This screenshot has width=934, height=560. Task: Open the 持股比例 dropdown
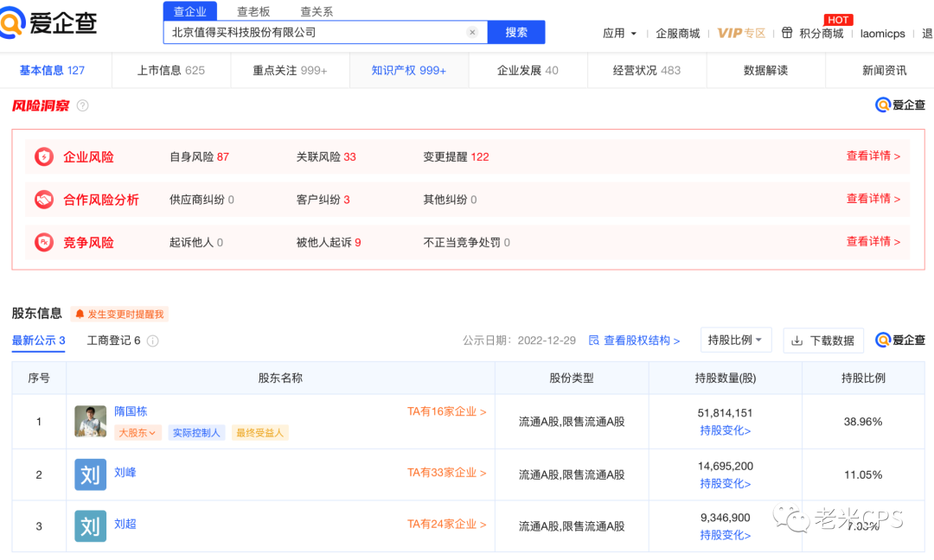736,340
